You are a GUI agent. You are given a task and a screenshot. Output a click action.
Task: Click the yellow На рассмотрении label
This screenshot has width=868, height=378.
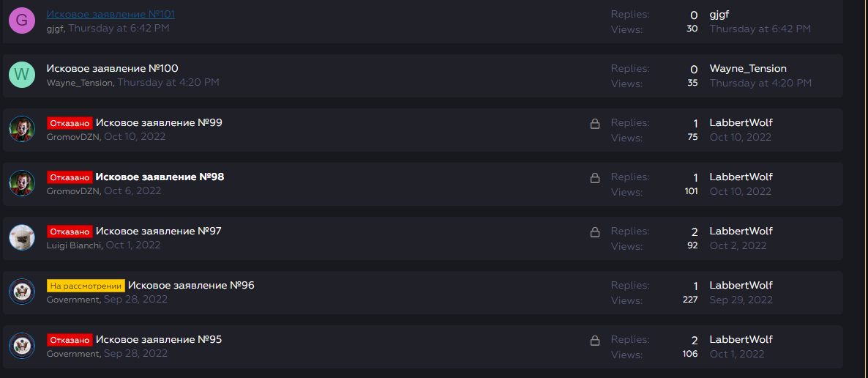[86, 286]
